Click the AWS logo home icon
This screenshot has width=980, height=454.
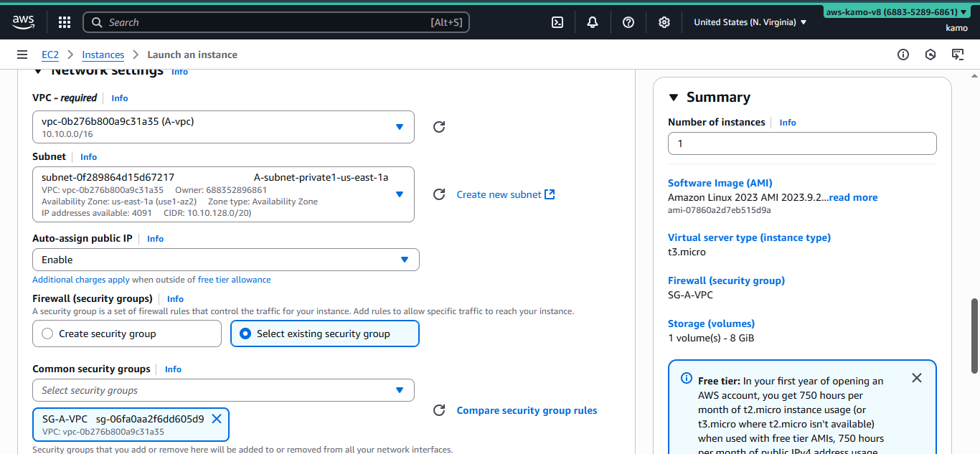pos(23,22)
